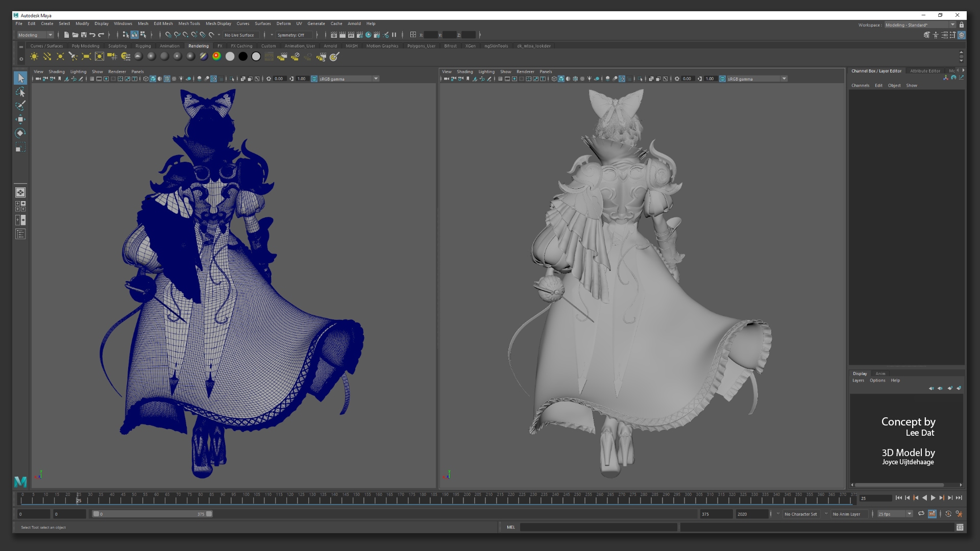Toggle grid display in left viewport
Image resolution: width=980 pixels, height=551 pixels.
pos(92,79)
